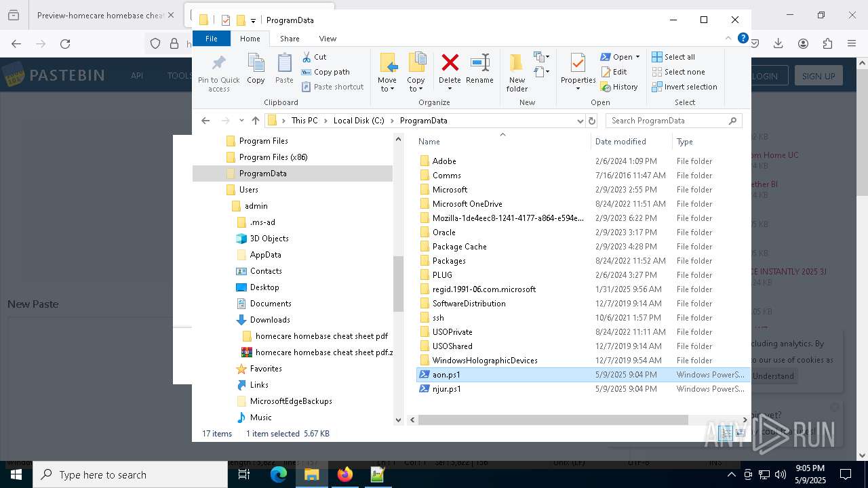The width and height of the screenshot is (868, 488).
Task: Open recent locations dropdown arrow
Action: tap(241, 121)
